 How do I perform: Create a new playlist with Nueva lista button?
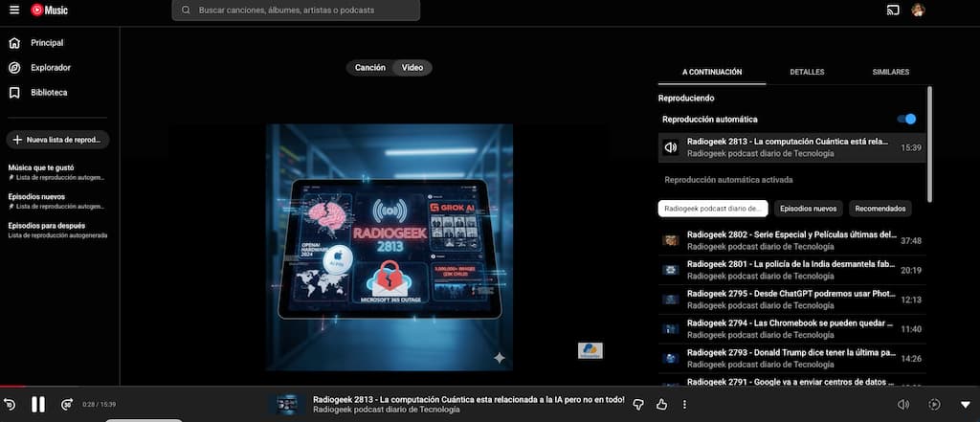(57, 140)
